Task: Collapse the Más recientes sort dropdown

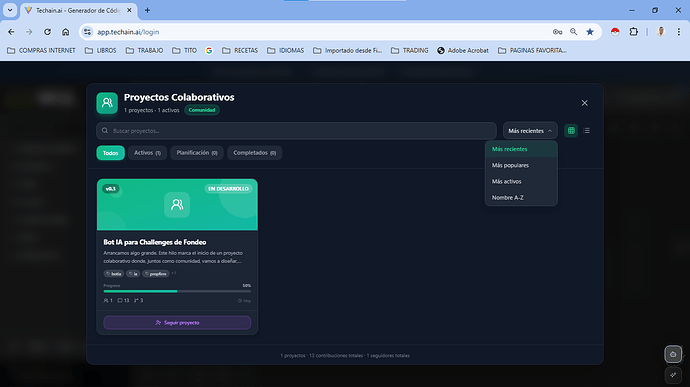Action: 530,131
